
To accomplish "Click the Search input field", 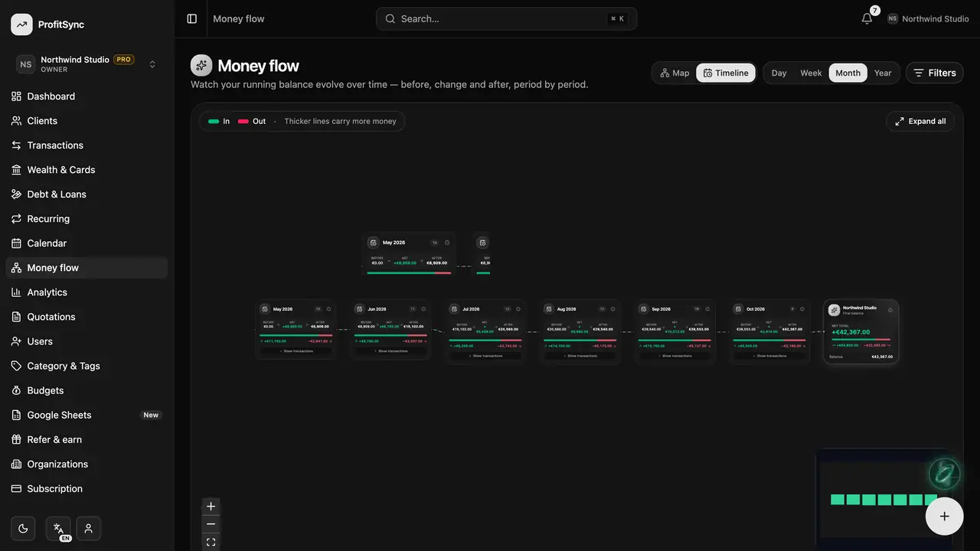I will click(x=506, y=18).
